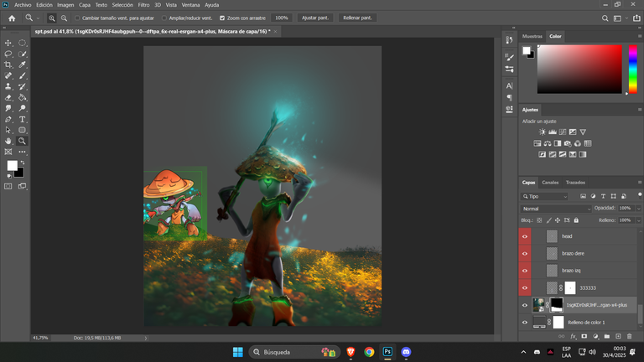This screenshot has width=644, height=362.
Task: Open the Relleno slider dropdown arrow
Action: 638,220
